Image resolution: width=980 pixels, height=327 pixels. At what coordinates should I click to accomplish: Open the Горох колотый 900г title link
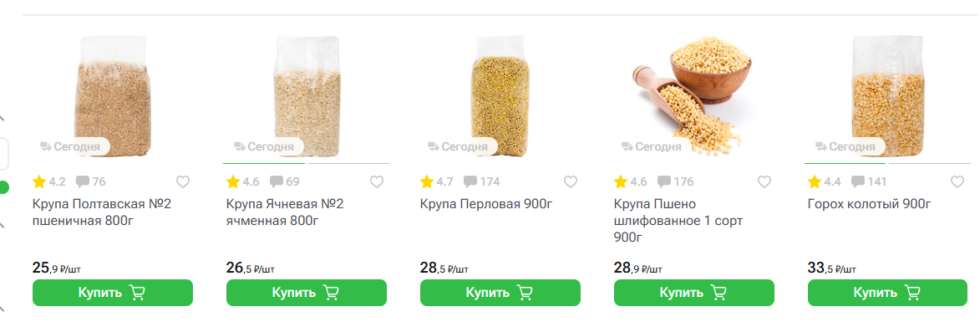pos(870,204)
